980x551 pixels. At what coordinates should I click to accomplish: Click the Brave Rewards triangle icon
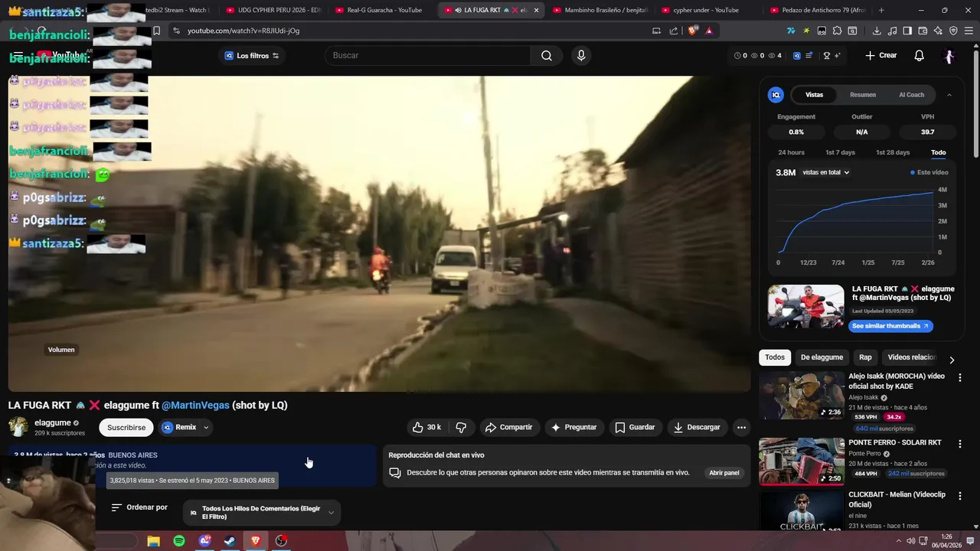tap(709, 31)
